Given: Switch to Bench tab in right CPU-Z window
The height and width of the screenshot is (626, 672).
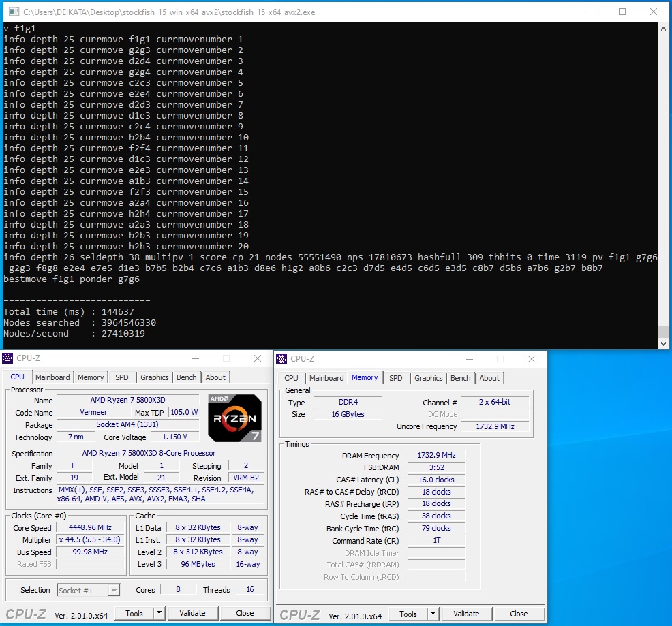Looking at the screenshot, I should pos(460,378).
